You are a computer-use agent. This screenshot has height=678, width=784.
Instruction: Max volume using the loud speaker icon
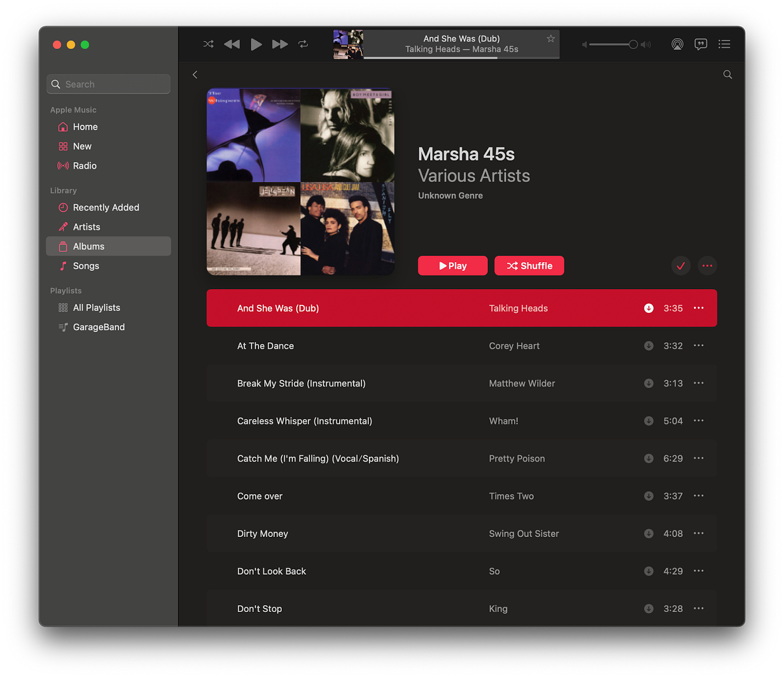[x=646, y=44]
